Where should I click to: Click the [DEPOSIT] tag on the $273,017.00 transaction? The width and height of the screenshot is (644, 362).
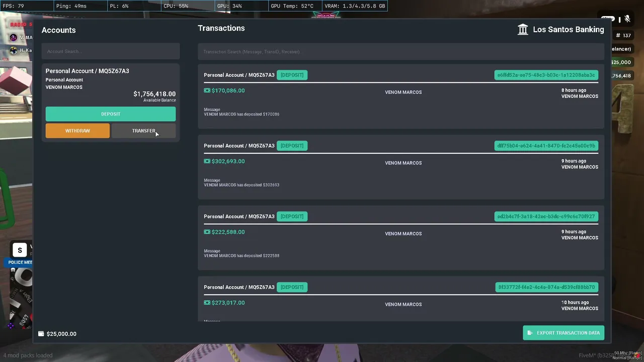pyautogui.click(x=292, y=287)
